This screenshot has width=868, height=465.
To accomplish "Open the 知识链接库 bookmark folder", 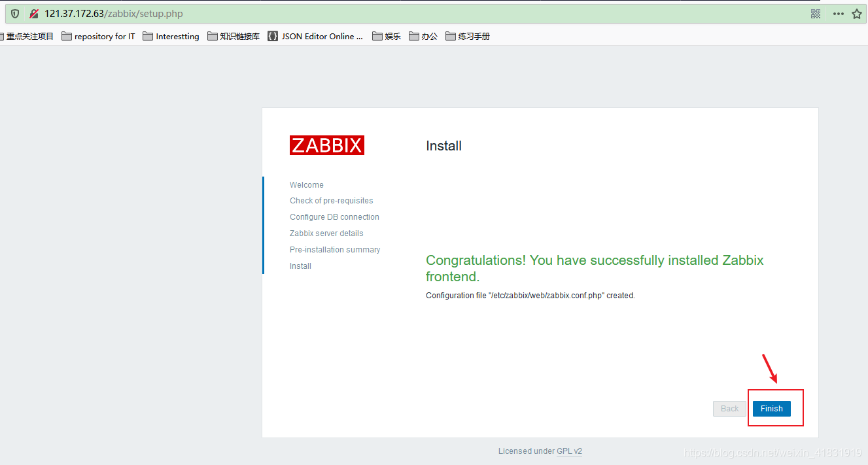I will tap(234, 37).
